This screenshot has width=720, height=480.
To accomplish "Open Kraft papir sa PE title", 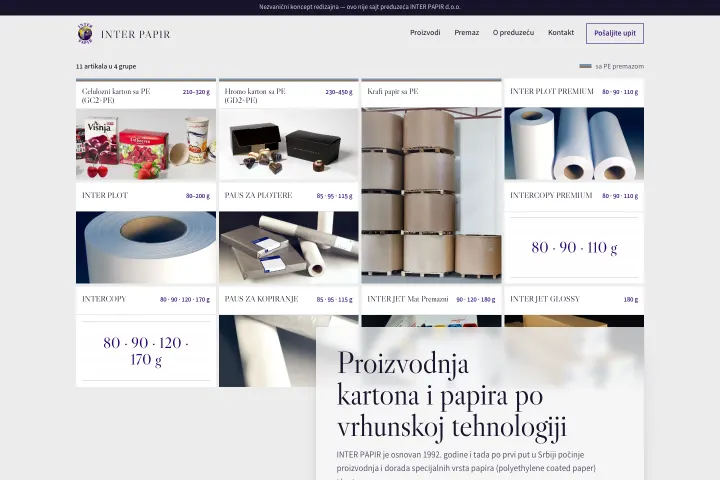I will point(393,91).
